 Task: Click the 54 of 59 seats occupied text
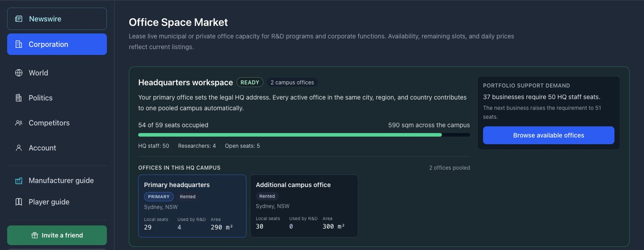click(173, 125)
